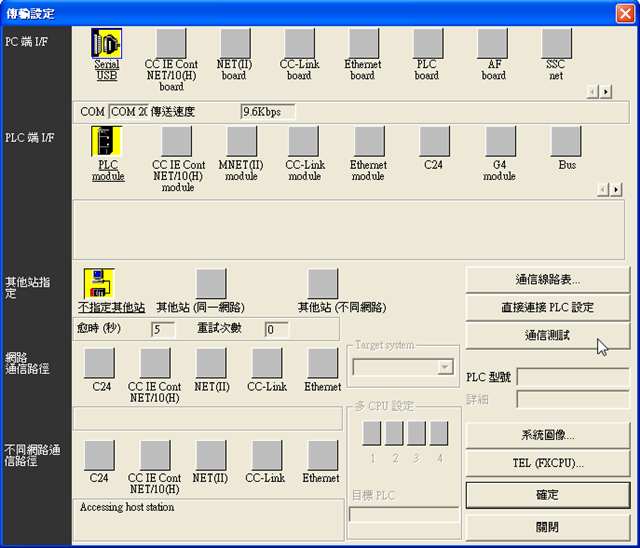Open the Target system dropdown
Viewport: 640px width, 548px height.
(x=444, y=367)
